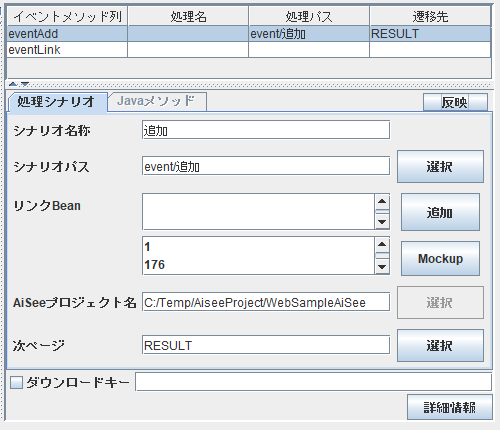
Task: Collapse split pane with the up triangle
Action: point(13,84)
